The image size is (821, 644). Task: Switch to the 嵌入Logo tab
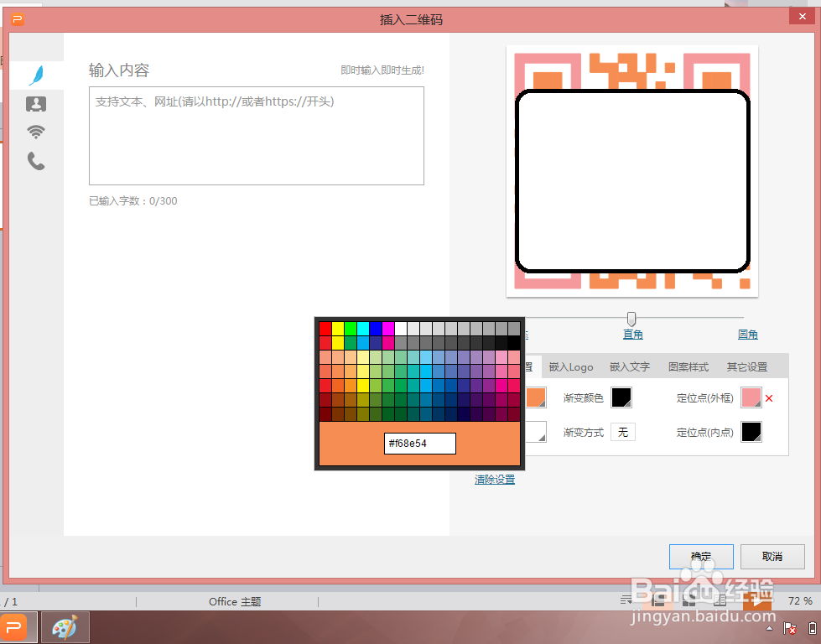pos(571,367)
